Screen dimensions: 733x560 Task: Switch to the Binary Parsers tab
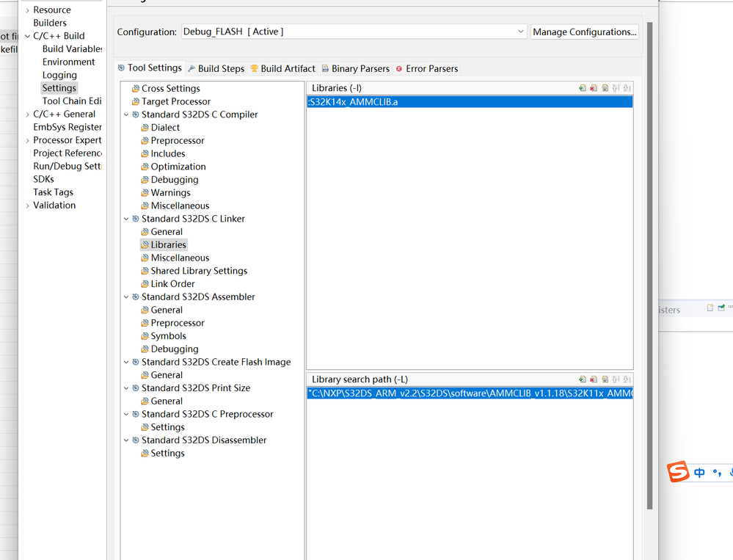[356, 68]
